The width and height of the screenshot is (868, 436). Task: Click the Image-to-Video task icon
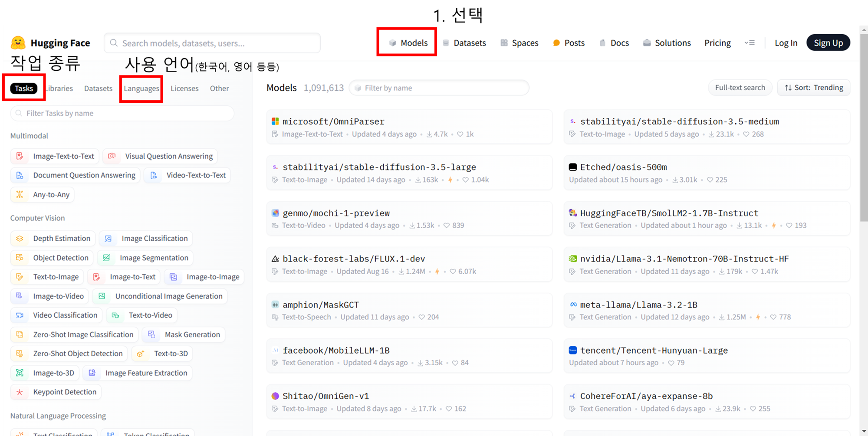coord(20,296)
